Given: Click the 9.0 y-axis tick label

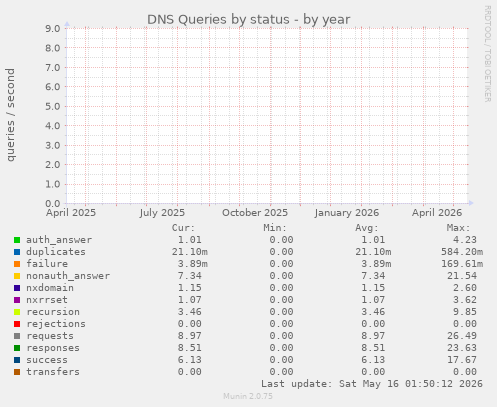Looking at the screenshot, I should [x=53, y=29].
